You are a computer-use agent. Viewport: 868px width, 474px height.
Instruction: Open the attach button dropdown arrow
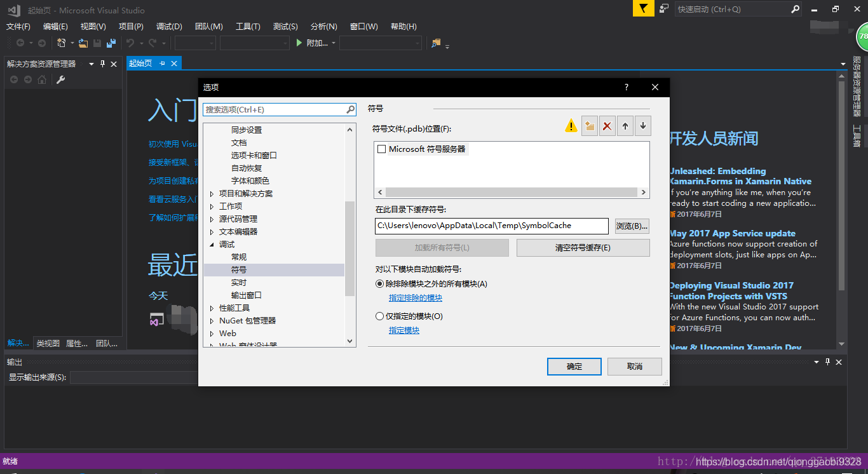pos(333,43)
